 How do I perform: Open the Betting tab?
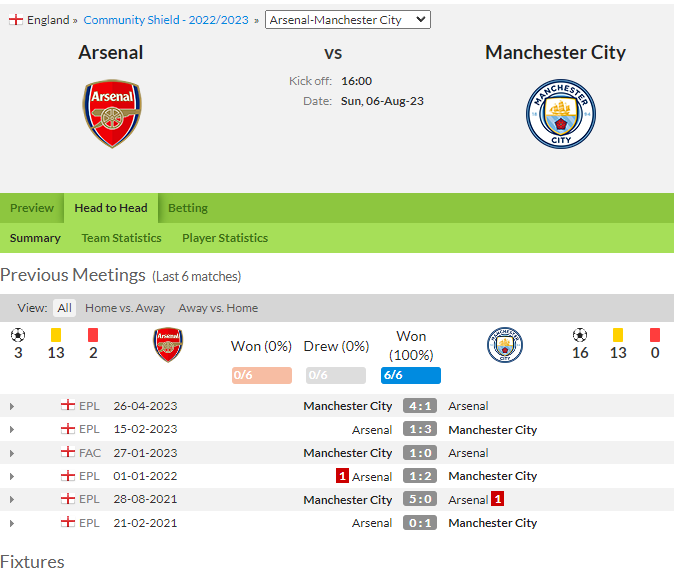tap(188, 208)
